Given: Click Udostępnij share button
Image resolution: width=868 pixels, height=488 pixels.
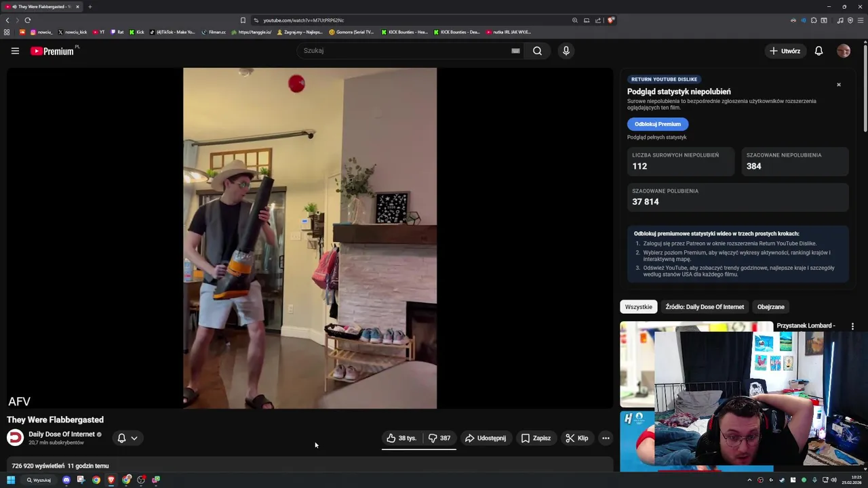Looking at the screenshot, I should [486, 438].
